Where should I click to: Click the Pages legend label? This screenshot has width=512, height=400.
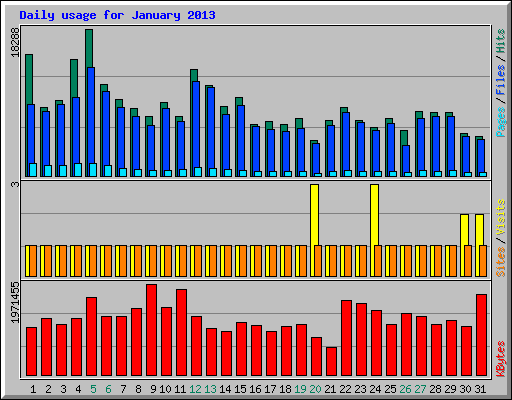click(x=501, y=122)
